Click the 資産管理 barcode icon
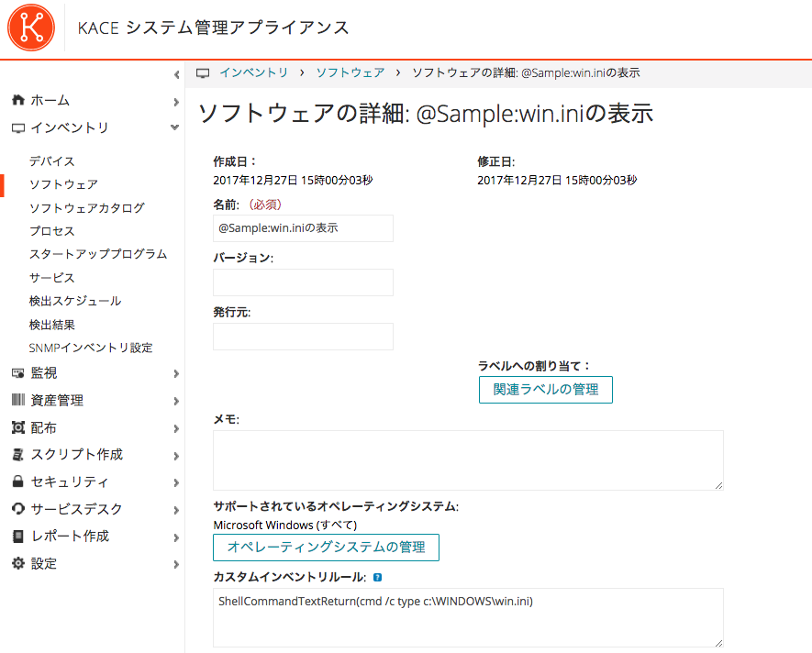This screenshot has width=812, height=653. coord(18,400)
